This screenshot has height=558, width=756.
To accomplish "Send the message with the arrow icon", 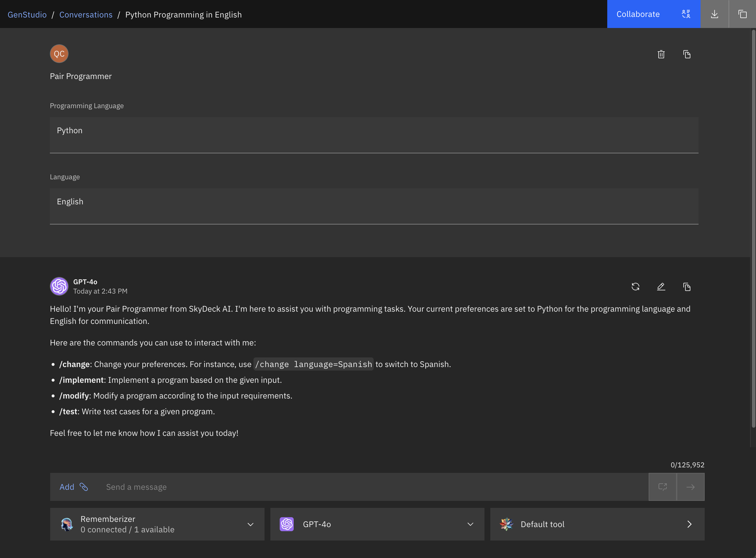I will click(690, 487).
